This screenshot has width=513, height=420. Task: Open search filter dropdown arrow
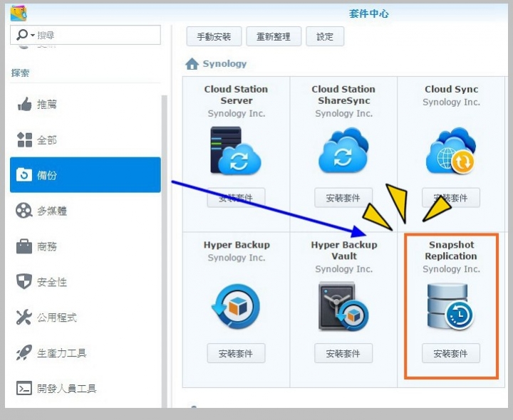(32, 35)
